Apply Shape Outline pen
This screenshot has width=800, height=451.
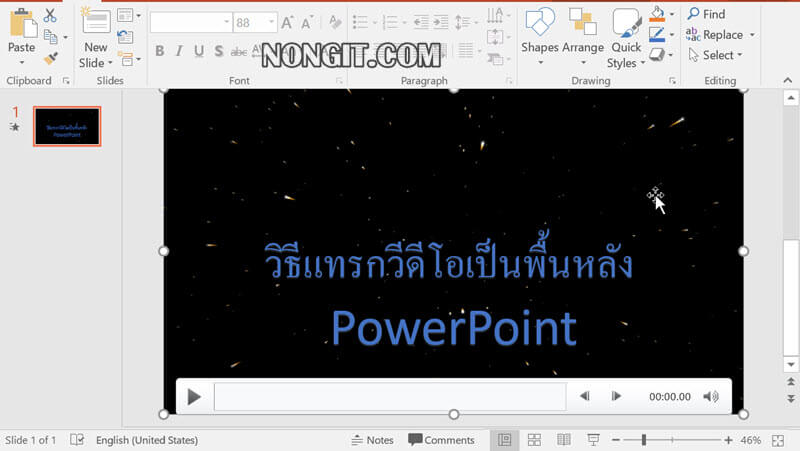tap(657, 35)
